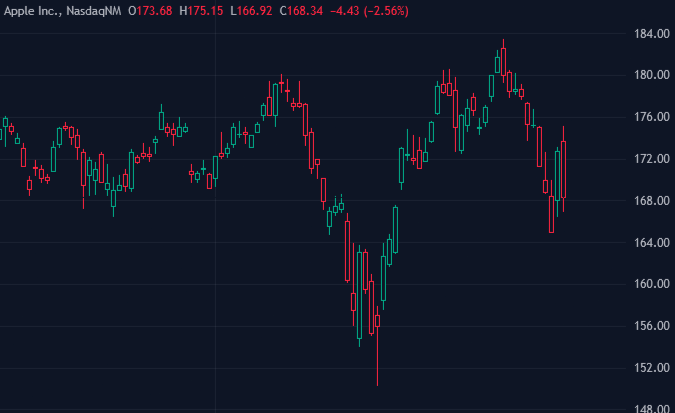675x413 pixels.
Task: Click the 176.00 price axis label
Action: (x=652, y=117)
